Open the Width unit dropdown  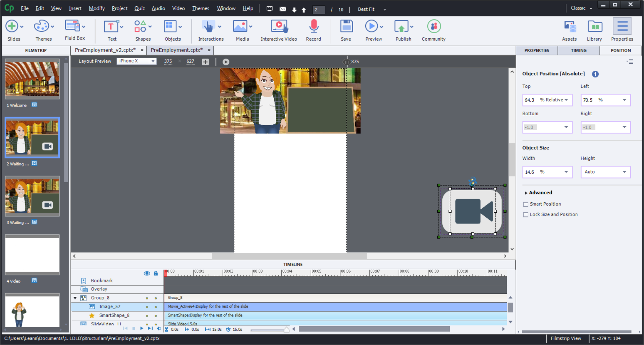click(566, 172)
